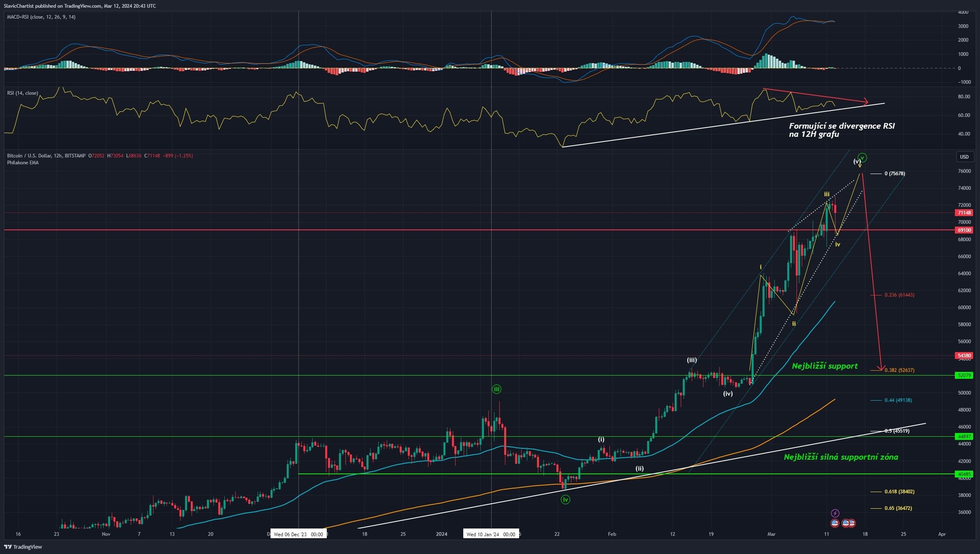Open RSI (14, close) indicator title

point(23,93)
